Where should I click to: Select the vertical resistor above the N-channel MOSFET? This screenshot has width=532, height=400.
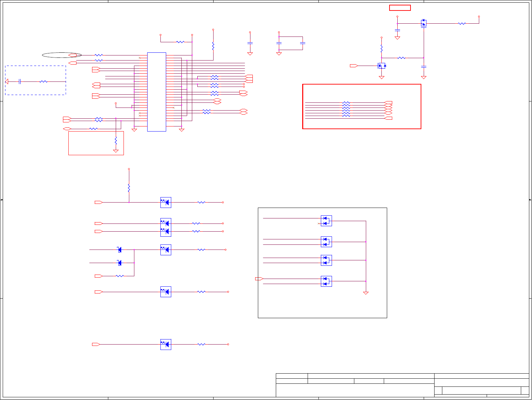pyautogui.click(x=381, y=49)
